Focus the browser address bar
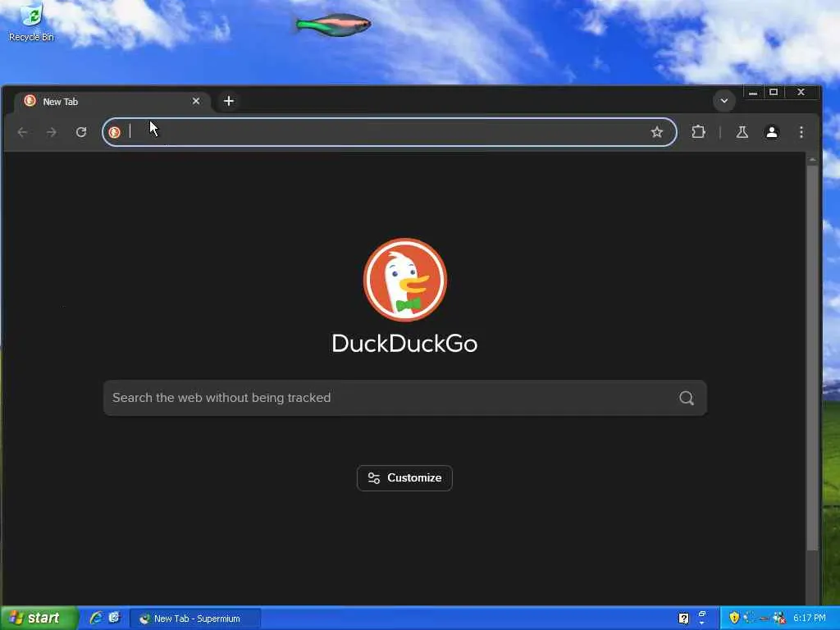 click(388, 132)
